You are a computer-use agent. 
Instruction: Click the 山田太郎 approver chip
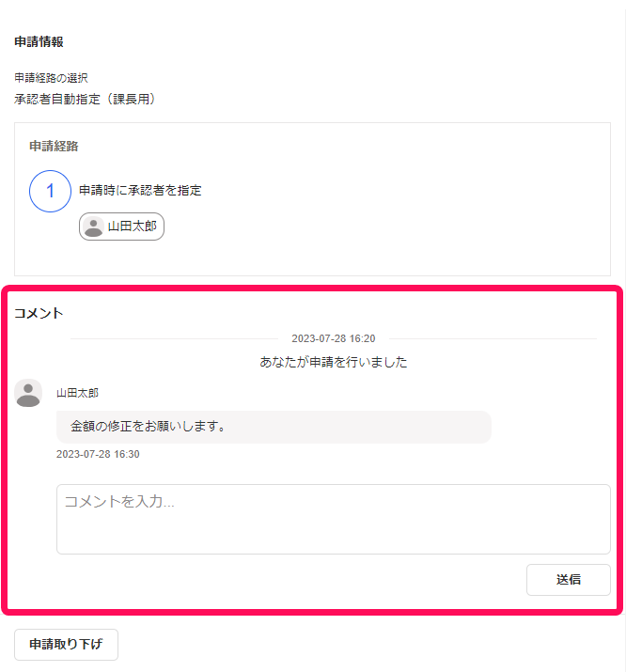tap(121, 227)
